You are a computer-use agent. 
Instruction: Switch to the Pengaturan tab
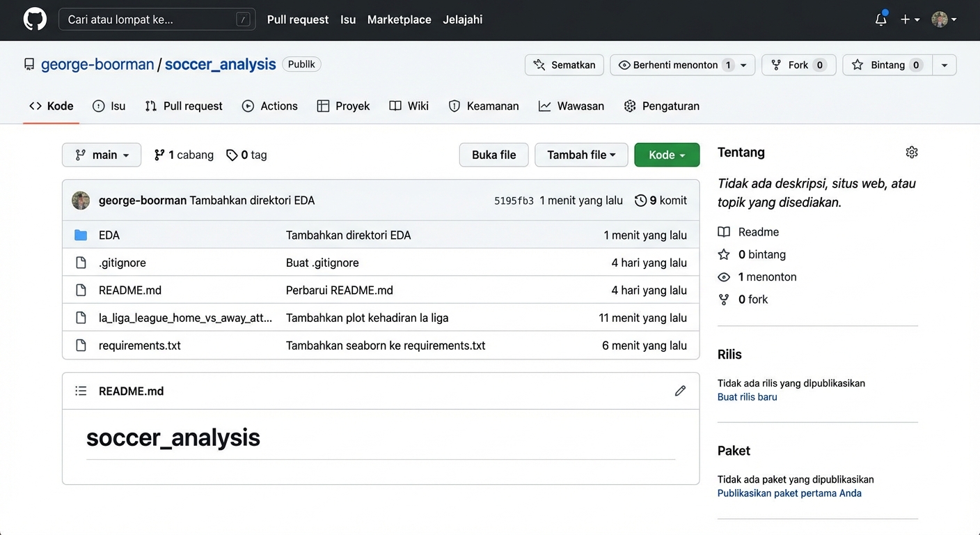click(x=662, y=106)
